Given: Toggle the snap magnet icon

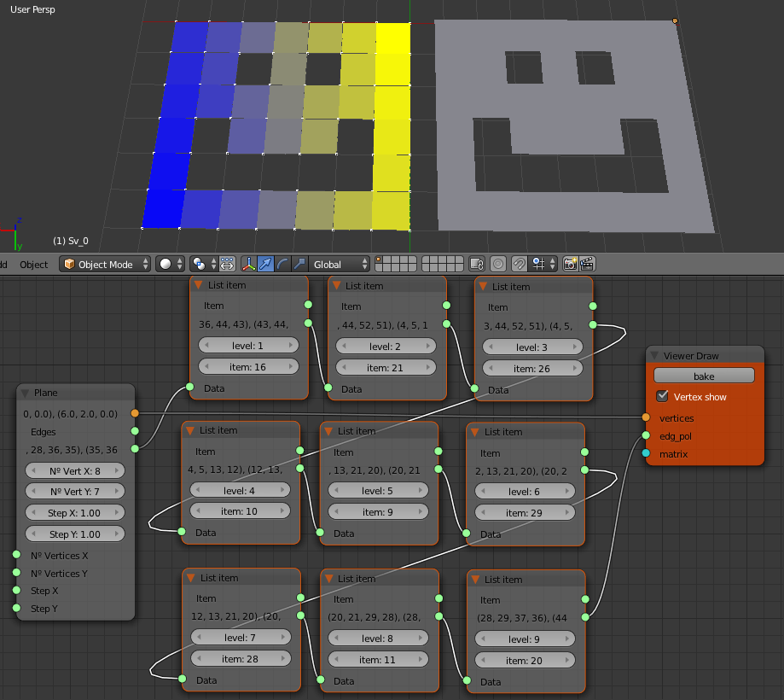Looking at the screenshot, I should coord(520,264).
